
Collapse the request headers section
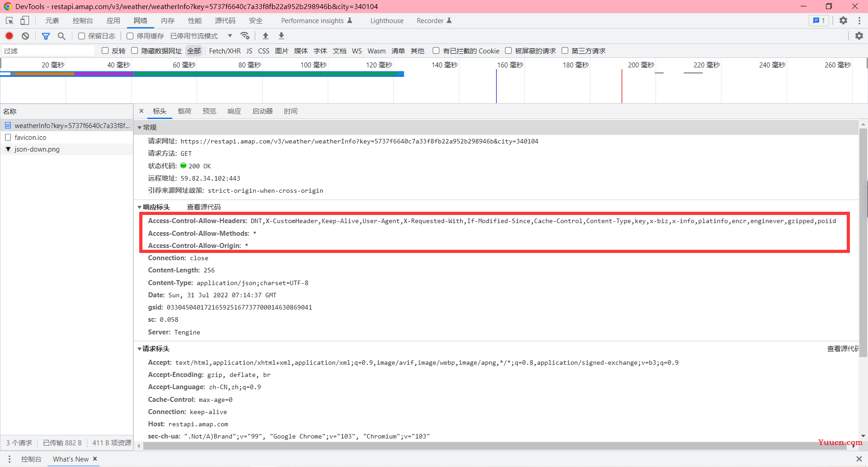(140, 349)
